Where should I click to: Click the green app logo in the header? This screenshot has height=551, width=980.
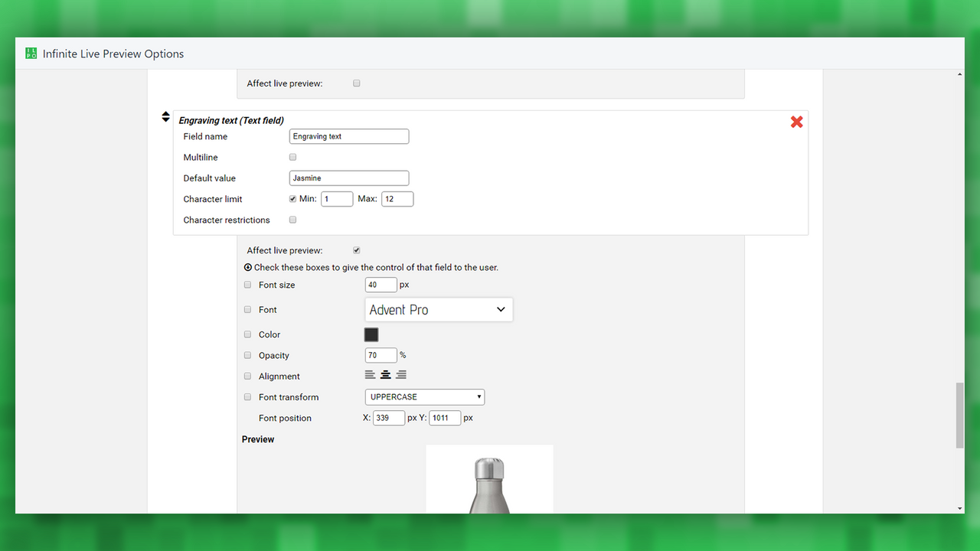31,53
